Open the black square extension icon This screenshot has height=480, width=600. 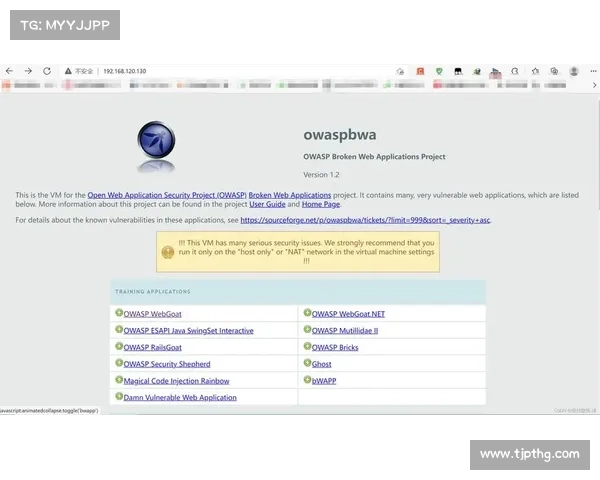coord(458,71)
